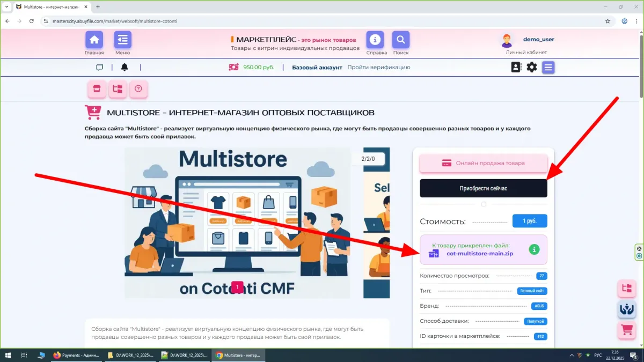Open the Меню icon in header
The width and height of the screenshot is (644, 362).
pyautogui.click(x=122, y=40)
